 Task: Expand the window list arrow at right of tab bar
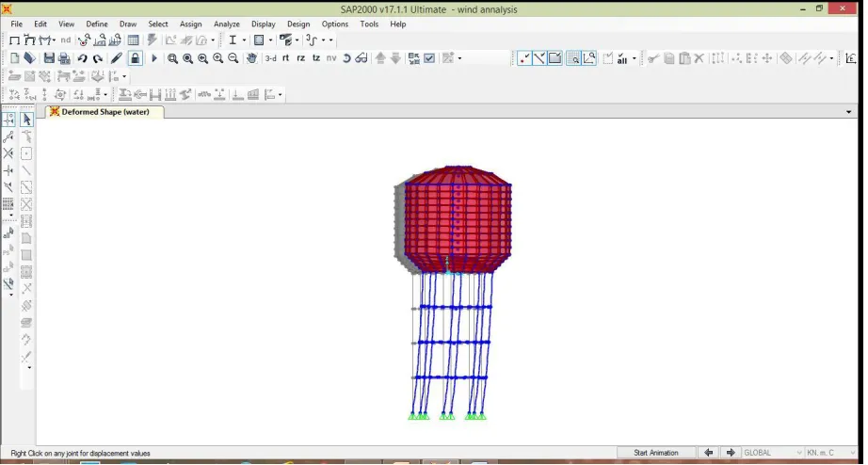(x=848, y=112)
